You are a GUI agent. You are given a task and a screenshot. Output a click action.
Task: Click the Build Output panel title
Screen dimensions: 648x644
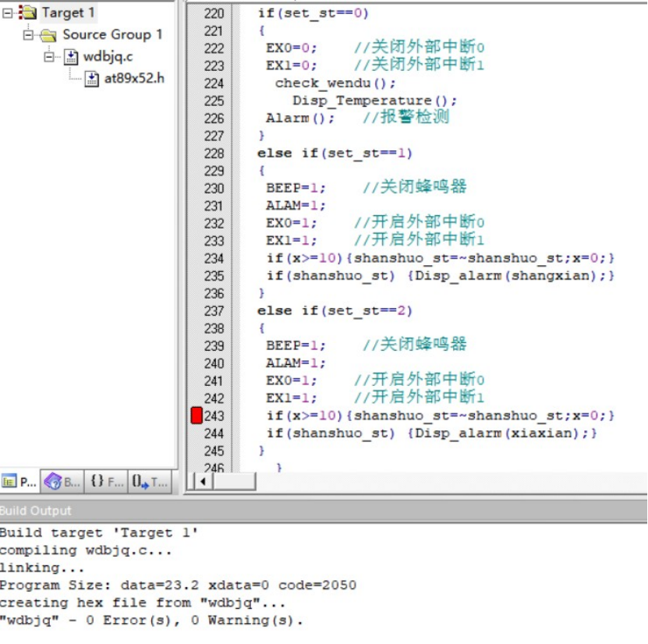coord(36,511)
